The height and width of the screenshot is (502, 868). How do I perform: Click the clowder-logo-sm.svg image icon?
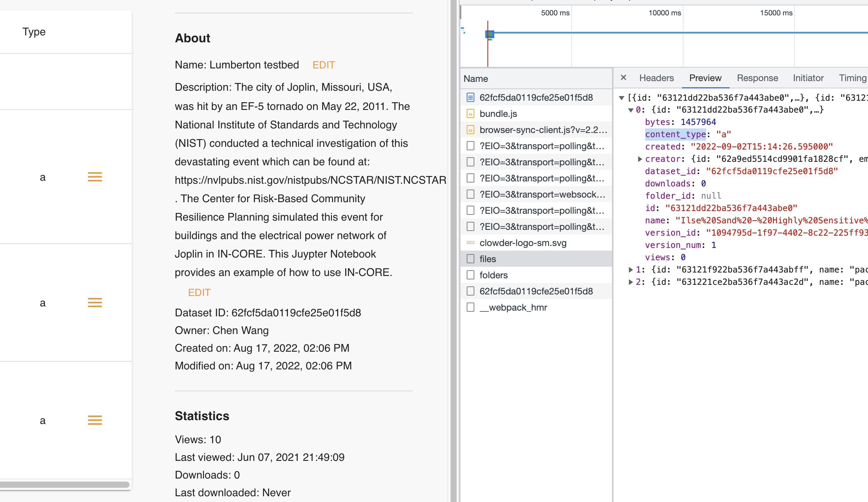click(x=470, y=243)
